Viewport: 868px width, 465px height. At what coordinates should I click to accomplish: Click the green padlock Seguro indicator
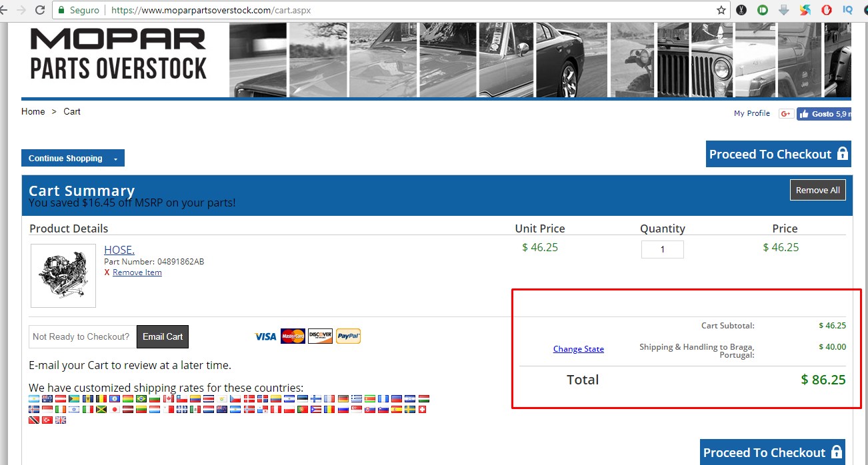79,10
